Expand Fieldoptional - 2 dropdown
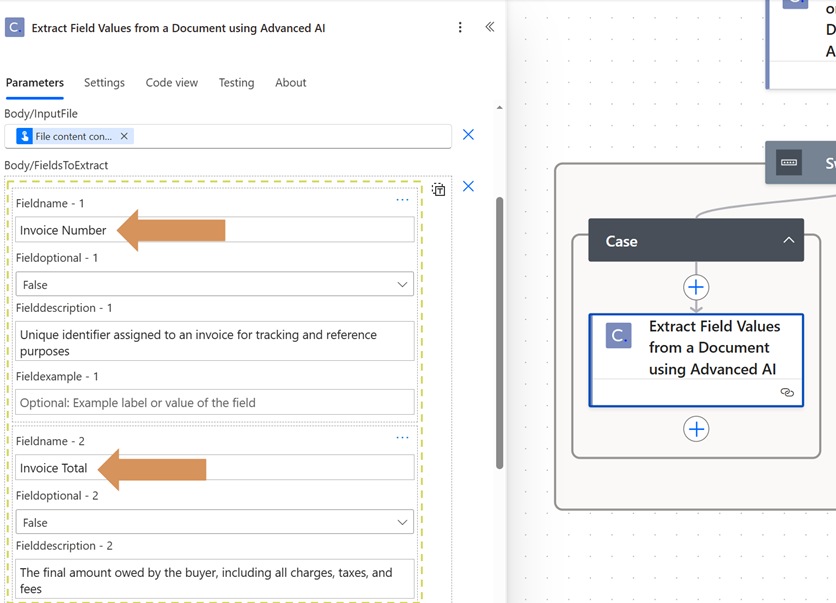Viewport: 836px width, 603px height. (215, 523)
